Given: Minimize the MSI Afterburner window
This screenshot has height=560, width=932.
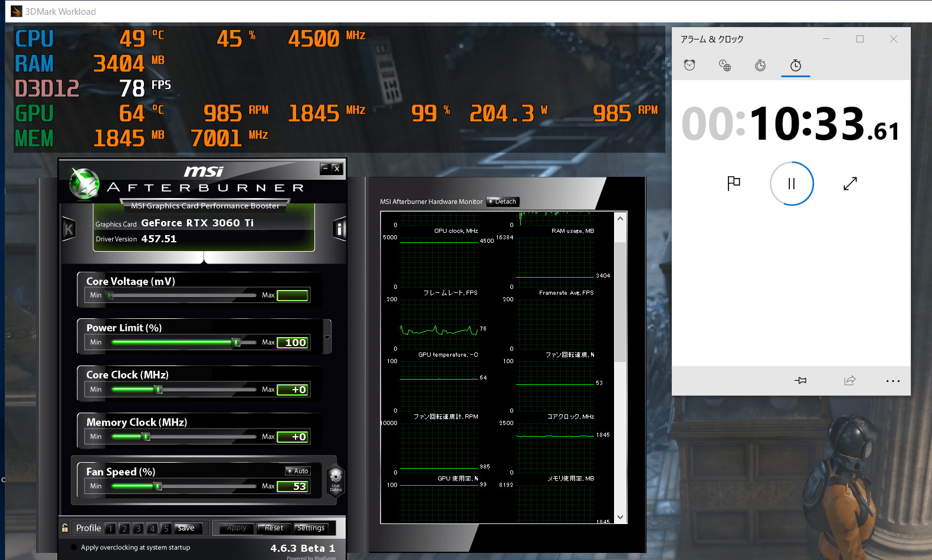Looking at the screenshot, I should [325, 169].
